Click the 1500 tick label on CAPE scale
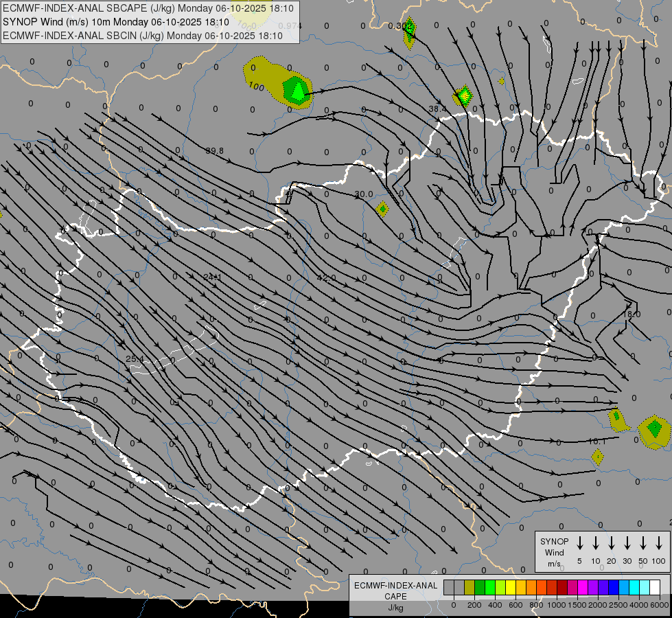Screen dimensions: 672x618 tap(577, 605)
